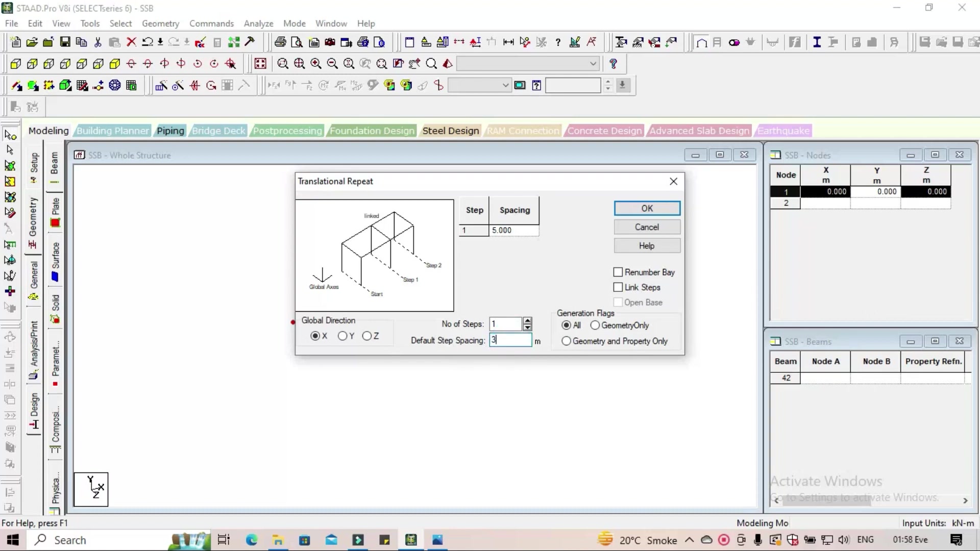Select the Z global direction radio

pos(367,336)
